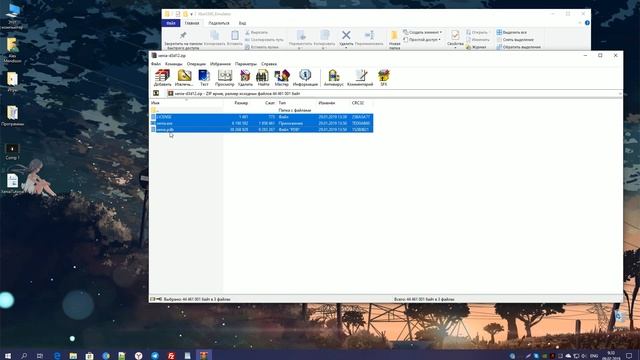Open the Файл menu in WinRAR
Viewport: 640px width, 360px height.
[156, 64]
